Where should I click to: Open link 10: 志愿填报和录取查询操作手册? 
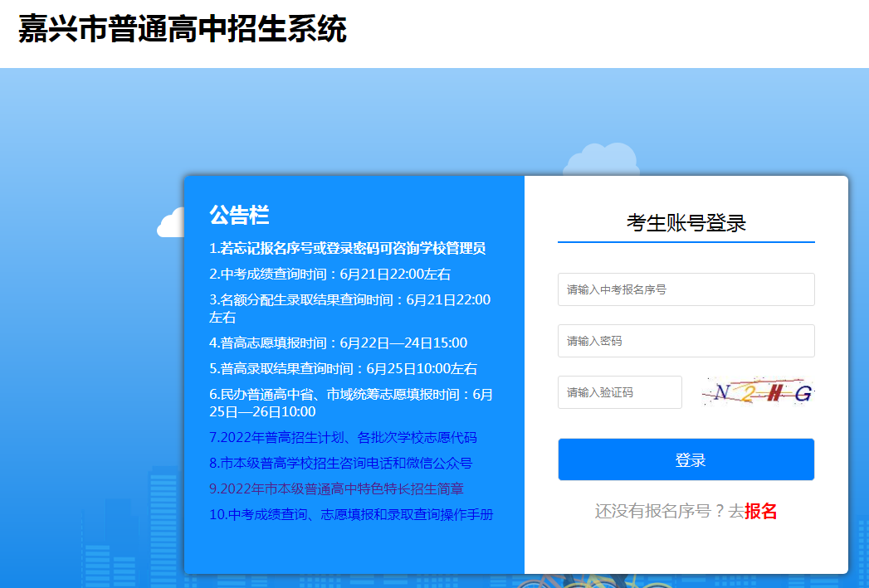350,514
